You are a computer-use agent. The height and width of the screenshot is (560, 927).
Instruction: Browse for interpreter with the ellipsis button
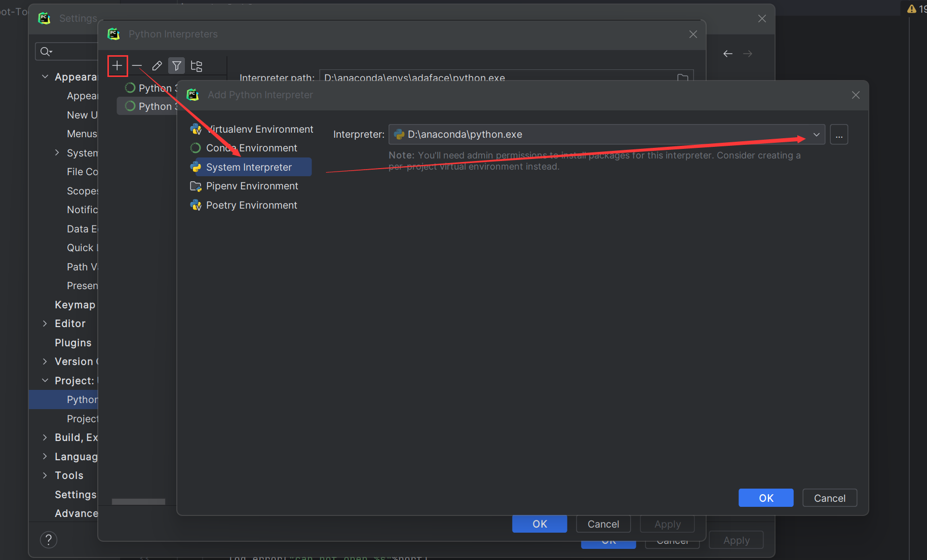pyautogui.click(x=839, y=135)
